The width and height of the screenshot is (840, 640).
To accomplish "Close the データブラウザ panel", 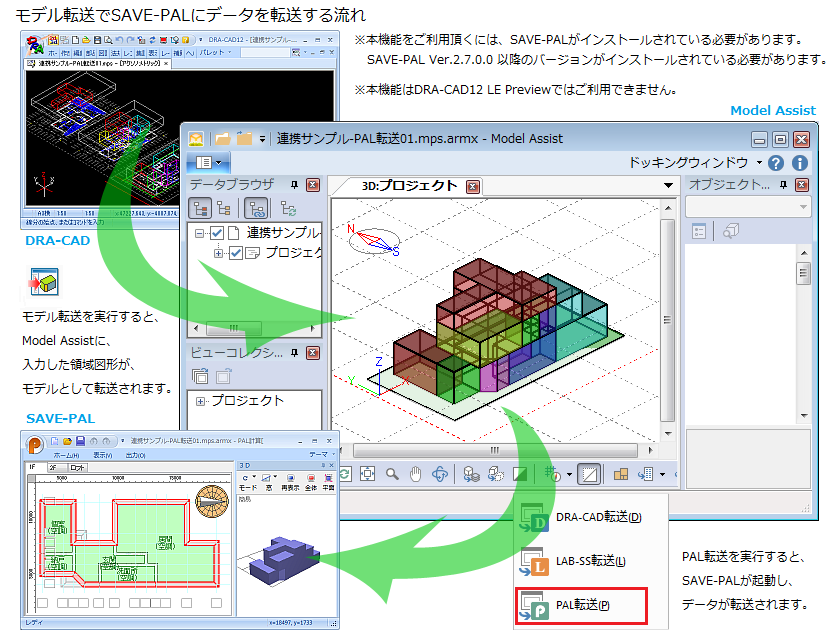I will click(x=313, y=185).
